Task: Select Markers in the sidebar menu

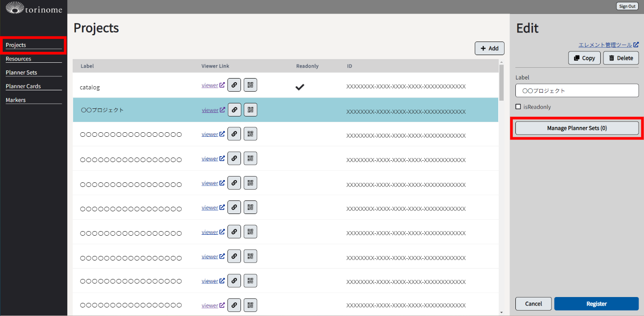Action: pyautogui.click(x=16, y=100)
